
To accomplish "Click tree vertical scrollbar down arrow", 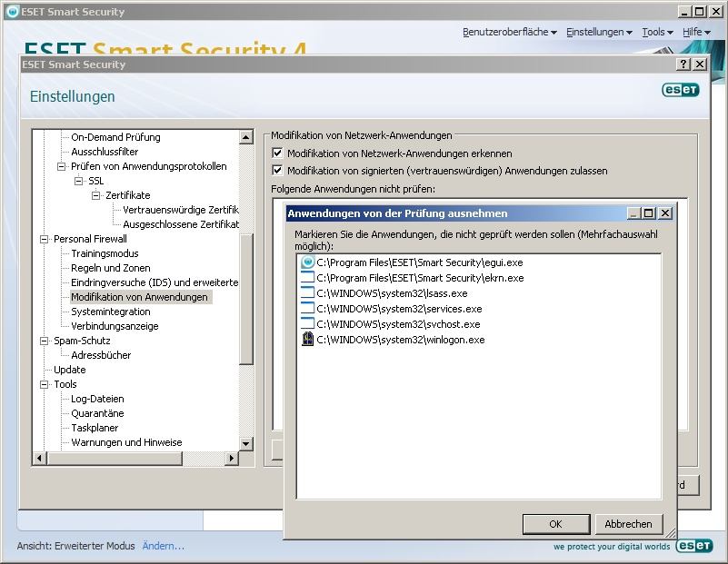I will (x=245, y=444).
